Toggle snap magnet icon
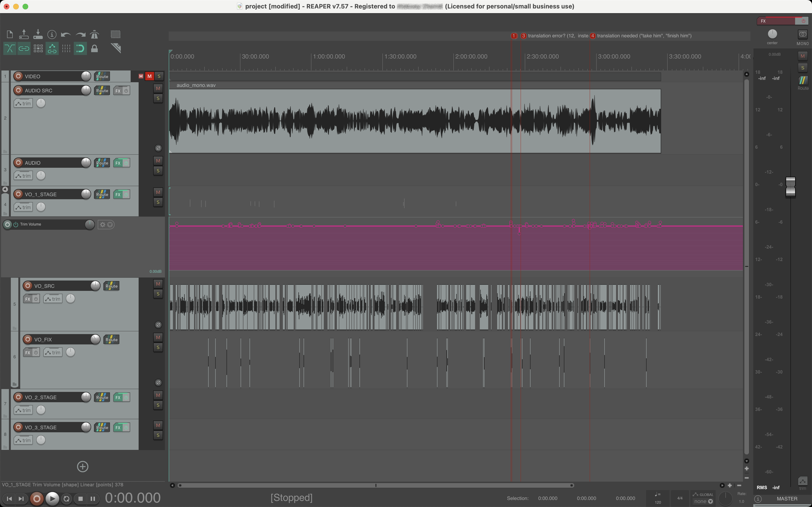 tap(80, 49)
